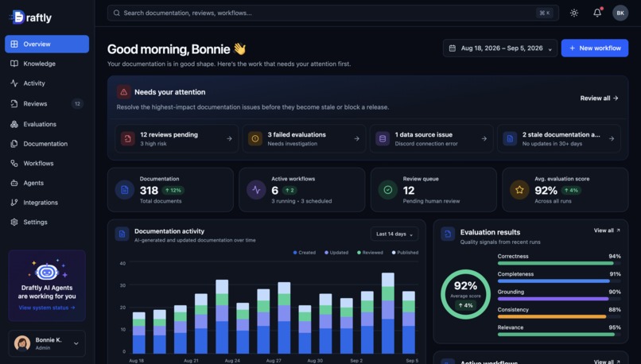Screen dimensions: 641x364
Task: Click the Integrations branch icon in sidebar
Action: [x=14, y=203]
